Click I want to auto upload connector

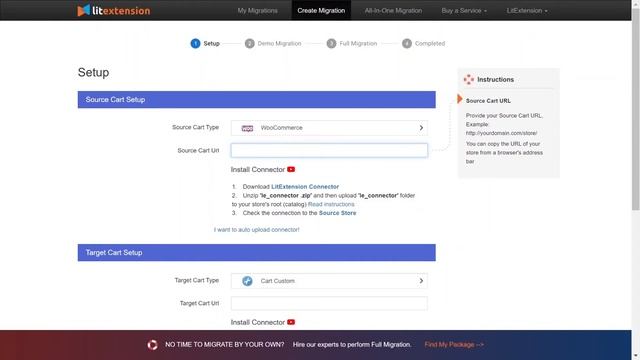(x=257, y=230)
